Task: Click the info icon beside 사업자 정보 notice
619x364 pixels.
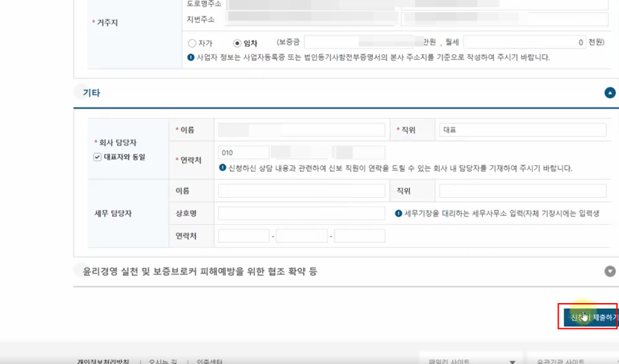Action: (190, 58)
